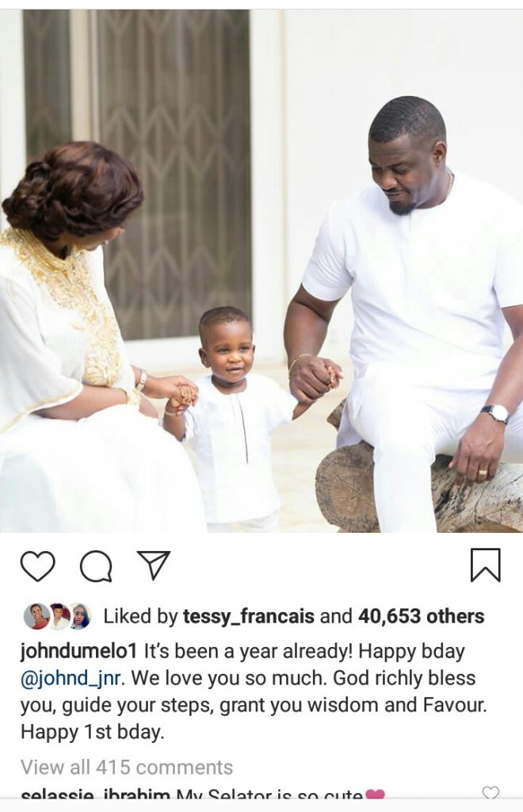Open the middle liker avatar

click(59, 616)
